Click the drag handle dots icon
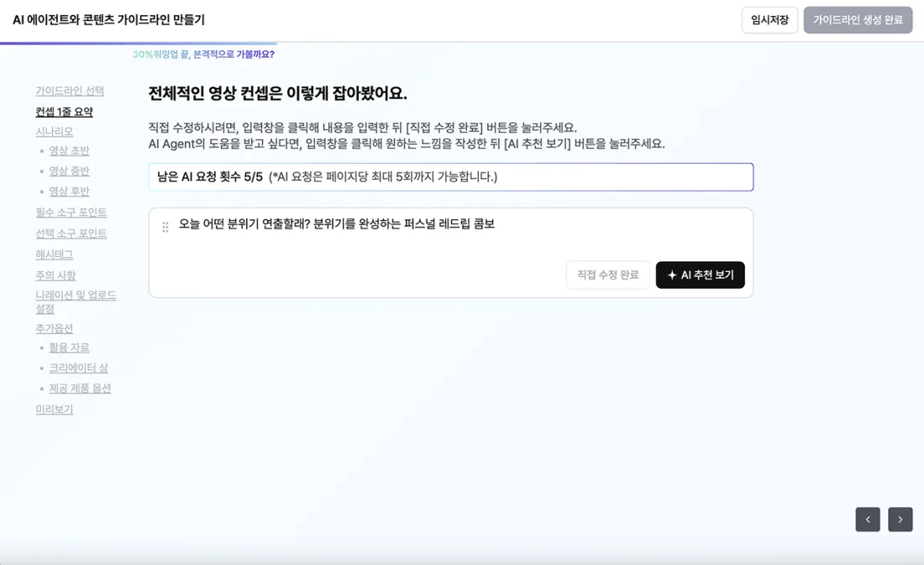This screenshot has height=565, width=924. 165,227
